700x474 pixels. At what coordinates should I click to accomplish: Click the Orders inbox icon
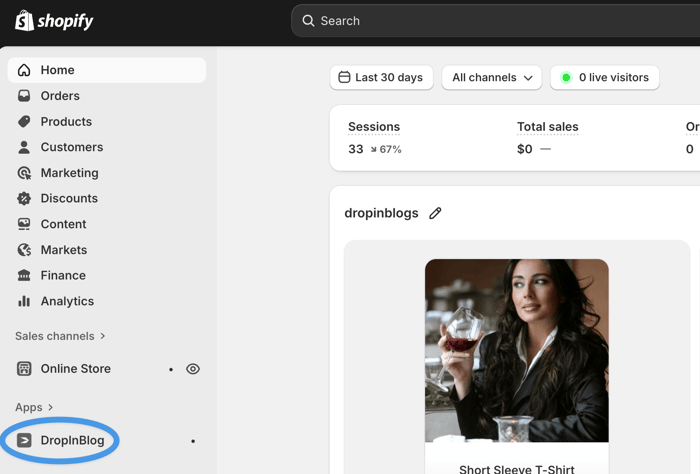tap(24, 96)
